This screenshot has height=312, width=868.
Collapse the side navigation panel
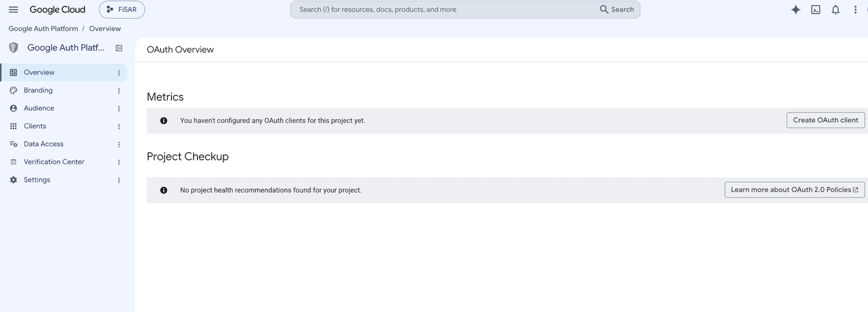click(119, 48)
